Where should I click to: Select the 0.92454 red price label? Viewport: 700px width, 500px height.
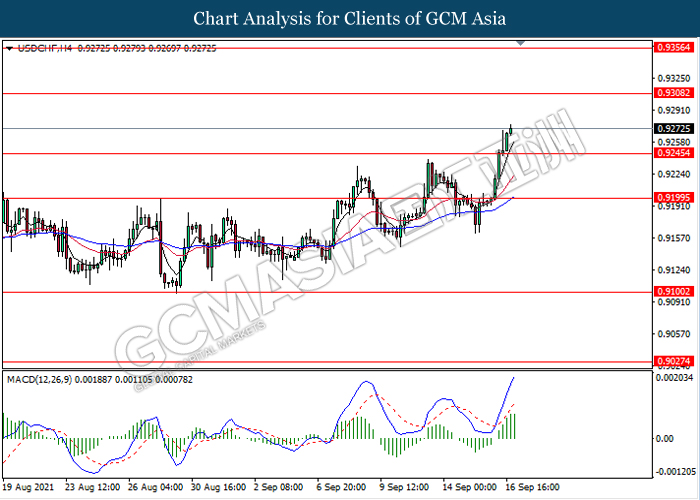pyautogui.click(x=673, y=153)
